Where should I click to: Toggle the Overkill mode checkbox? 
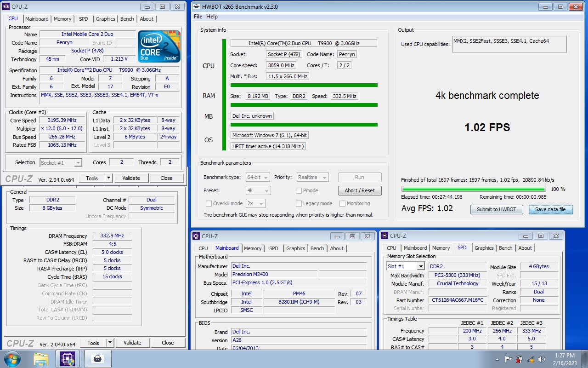tap(209, 203)
